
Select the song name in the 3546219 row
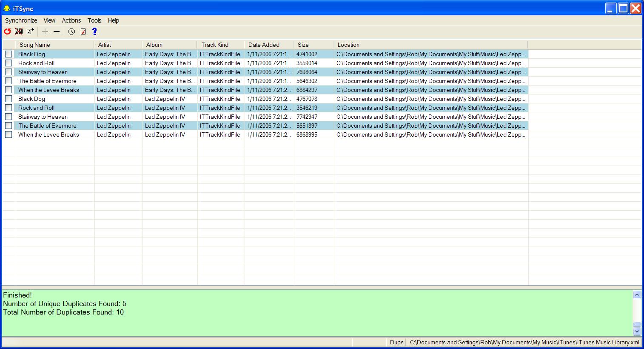(x=36, y=108)
